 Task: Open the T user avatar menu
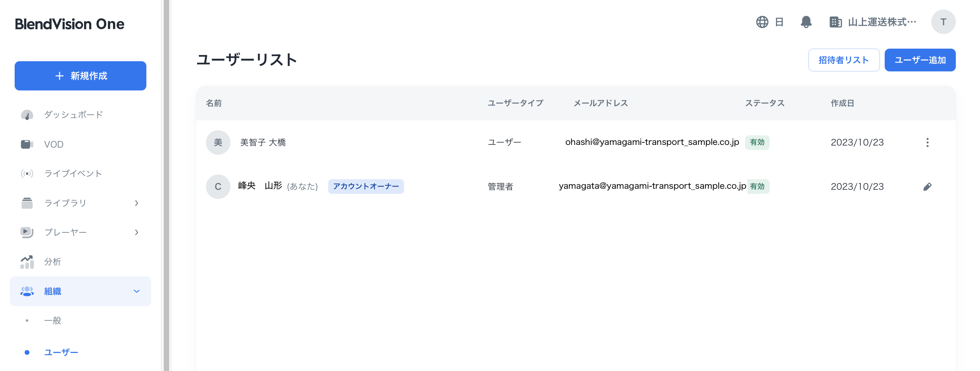(944, 22)
